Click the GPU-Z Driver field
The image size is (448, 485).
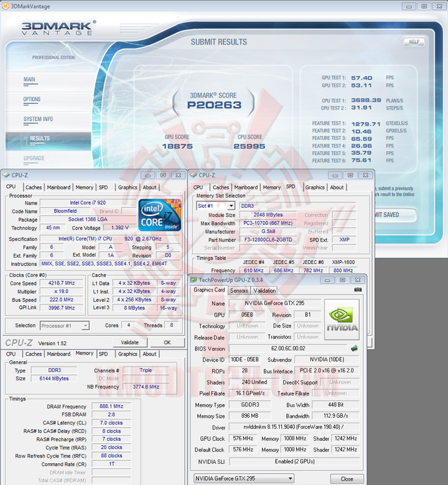294,427
